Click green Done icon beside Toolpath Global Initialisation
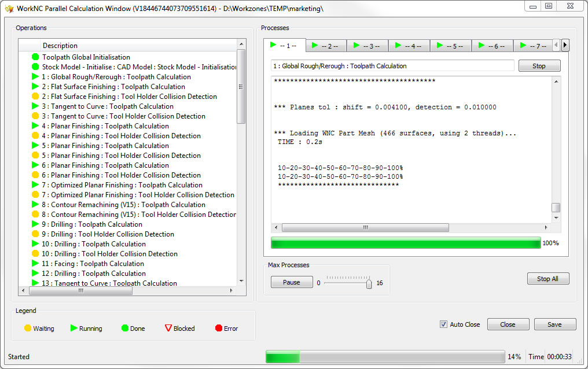This screenshot has width=588, height=369. point(35,57)
